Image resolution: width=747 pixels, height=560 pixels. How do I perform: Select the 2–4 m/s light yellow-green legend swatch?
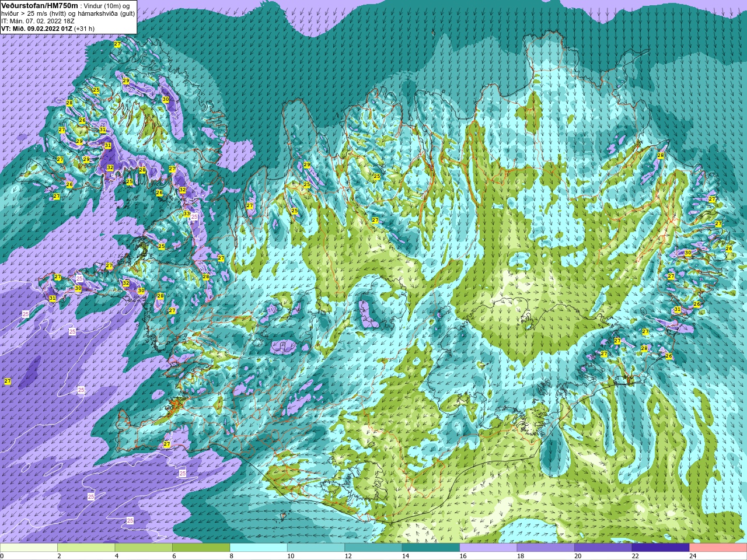[86, 548]
